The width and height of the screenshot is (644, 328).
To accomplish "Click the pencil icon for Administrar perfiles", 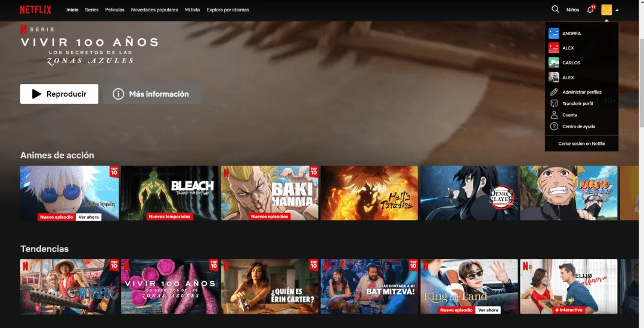I will pos(554,92).
